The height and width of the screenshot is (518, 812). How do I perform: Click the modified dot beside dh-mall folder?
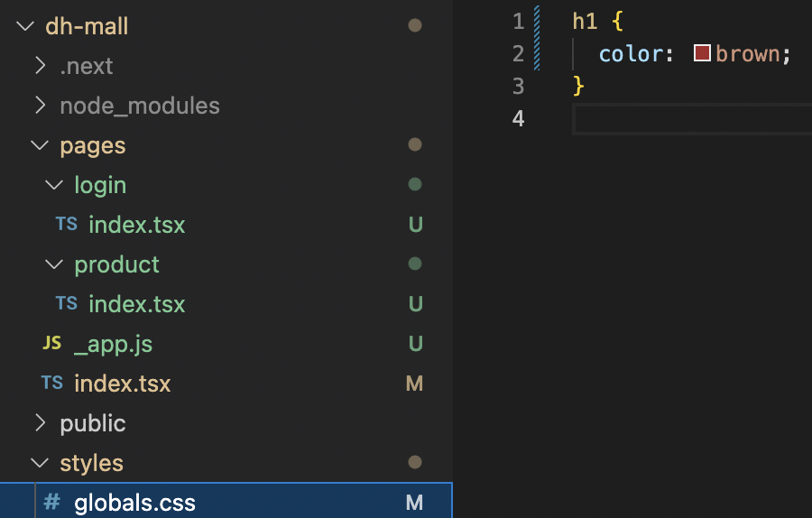[415, 25]
